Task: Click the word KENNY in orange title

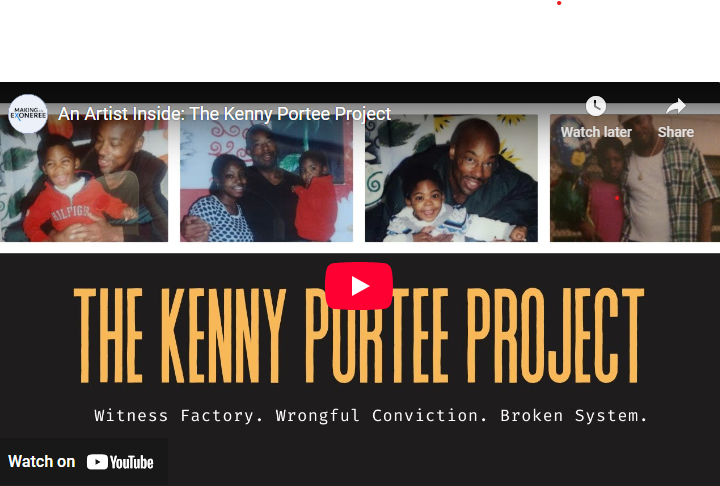Action: tap(224, 336)
